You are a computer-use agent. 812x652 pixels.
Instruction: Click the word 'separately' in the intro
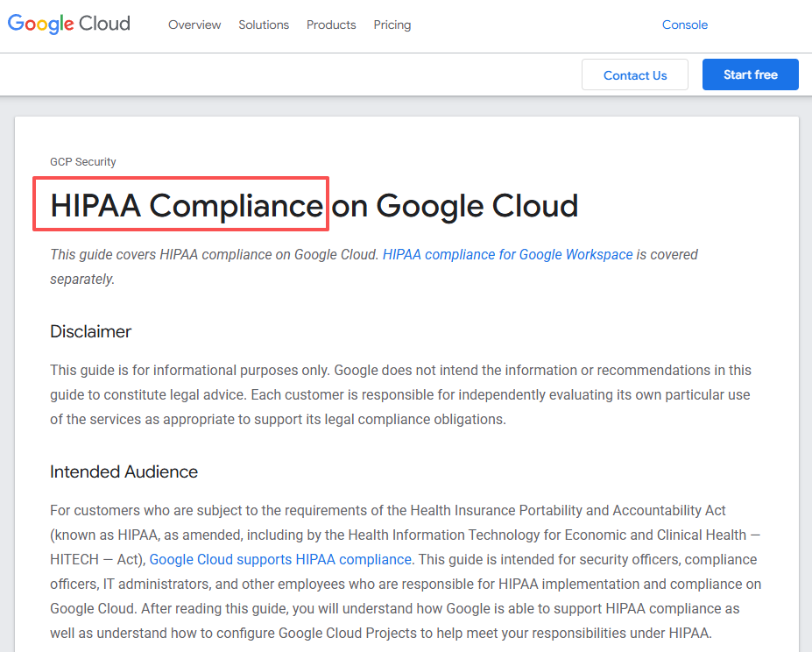[81, 279]
